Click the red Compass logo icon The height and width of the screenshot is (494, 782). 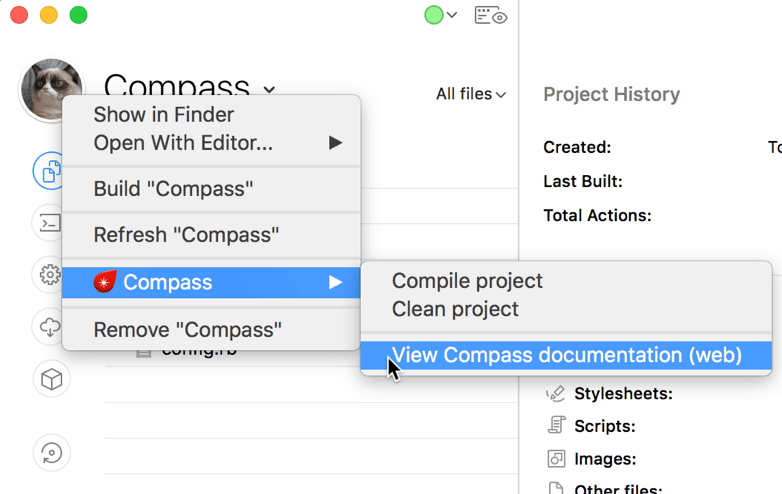click(105, 282)
